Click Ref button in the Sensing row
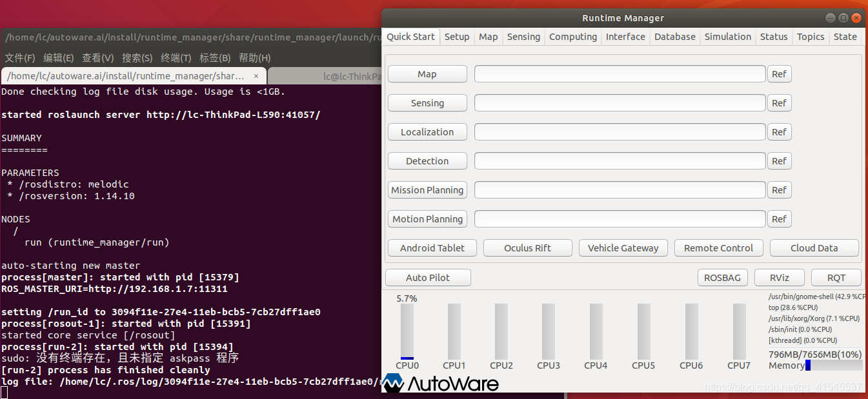Screen dimensions: 868x399 (x=779, y=103)
